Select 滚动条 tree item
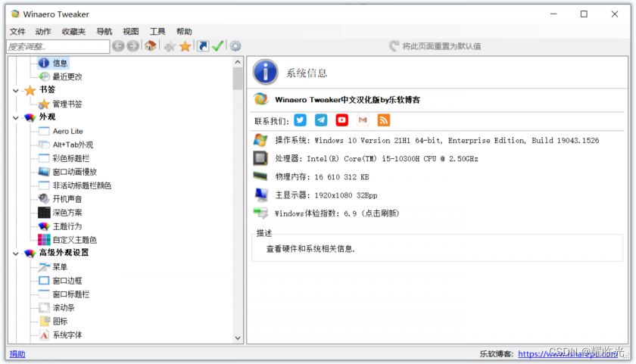The height and width of the screenshot is (364, 636). pos(64,308)
